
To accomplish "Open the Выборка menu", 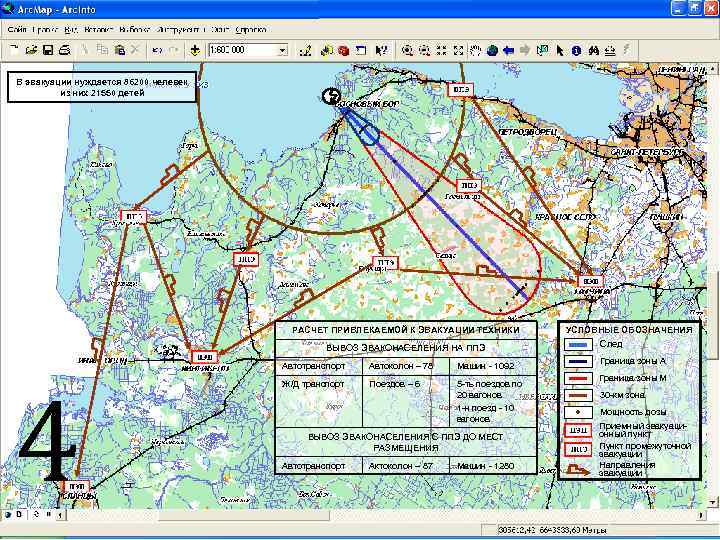I will [134, 30].
